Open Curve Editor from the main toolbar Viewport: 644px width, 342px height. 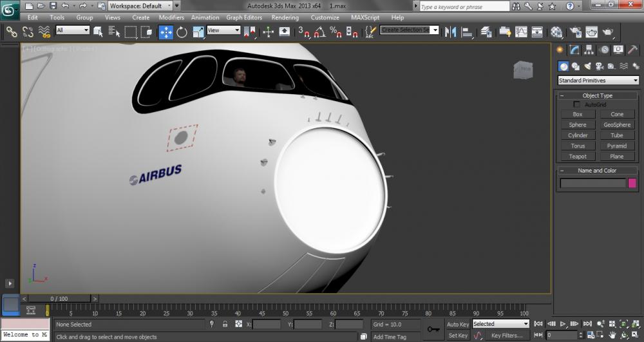[x=521, y=32]
